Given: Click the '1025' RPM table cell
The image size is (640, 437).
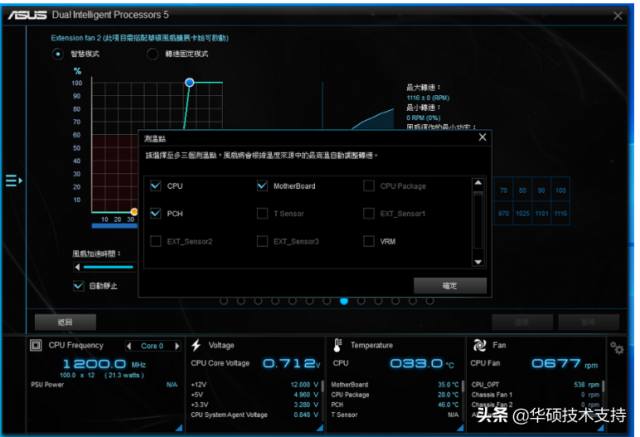Looking at the screenshot, I should [x=522, y=213].
